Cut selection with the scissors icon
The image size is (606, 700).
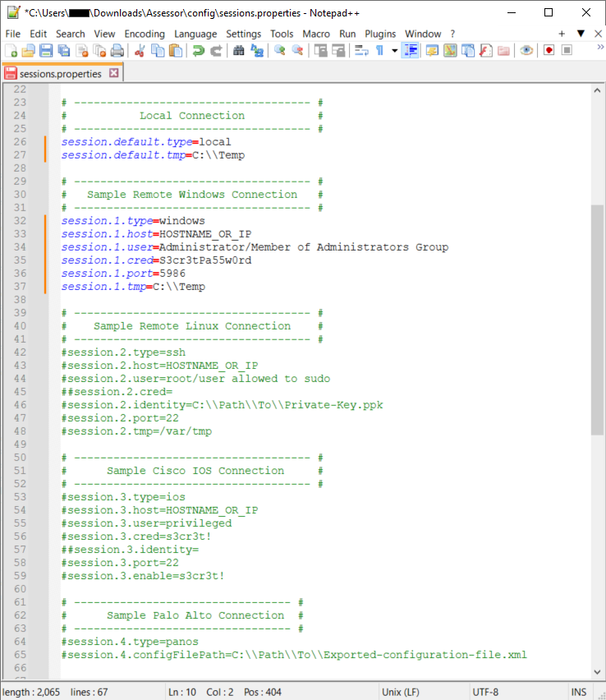pos(140,51)
